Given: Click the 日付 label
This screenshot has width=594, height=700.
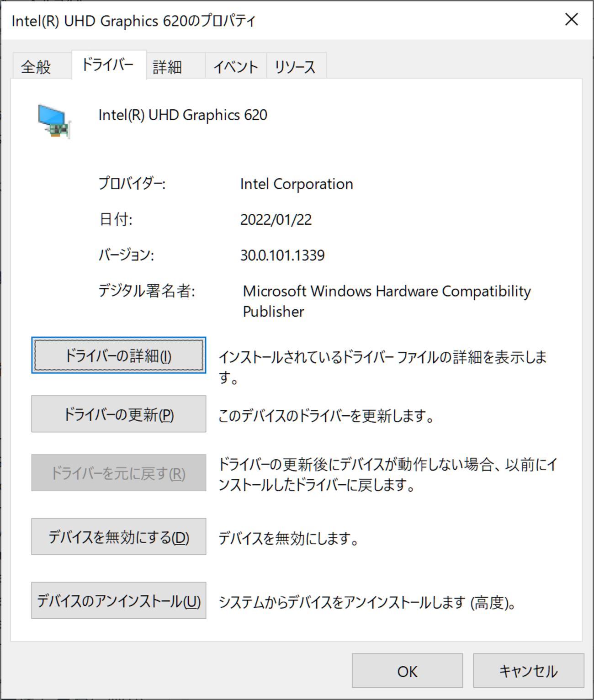Looking at the screenshot, I should pos(116,219).
